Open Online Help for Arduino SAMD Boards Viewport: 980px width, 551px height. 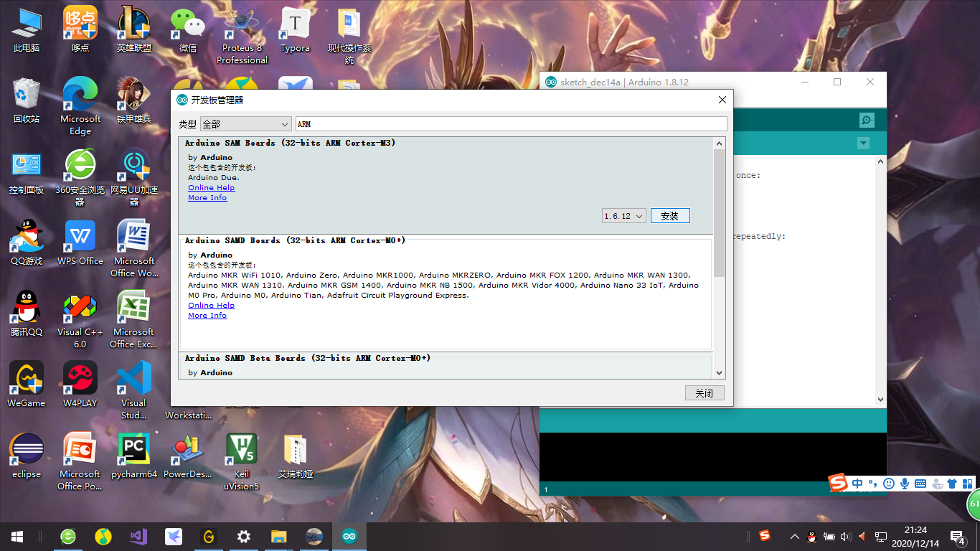(212, 306)
